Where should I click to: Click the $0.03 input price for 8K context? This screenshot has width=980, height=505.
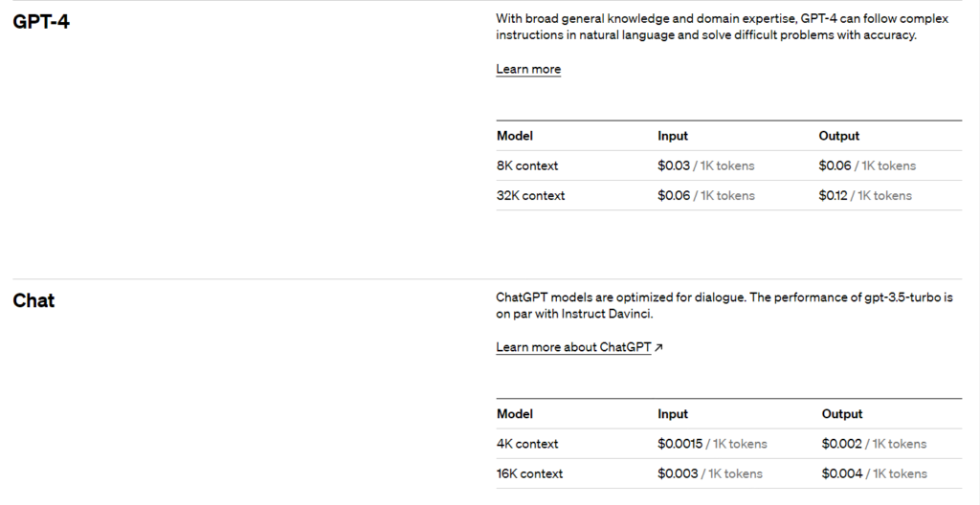pyautogui.click(x=674, y=165)
